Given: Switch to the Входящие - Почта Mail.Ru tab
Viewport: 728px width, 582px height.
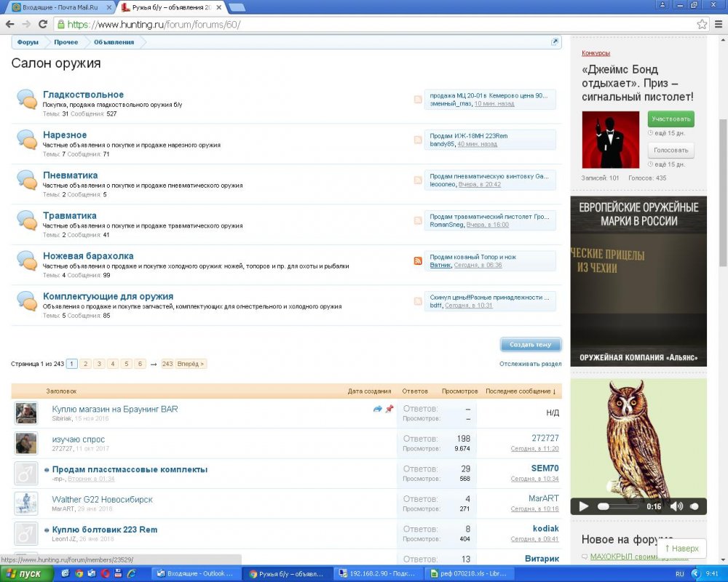Looking at the screenshot, I should (x=60, y=7).
